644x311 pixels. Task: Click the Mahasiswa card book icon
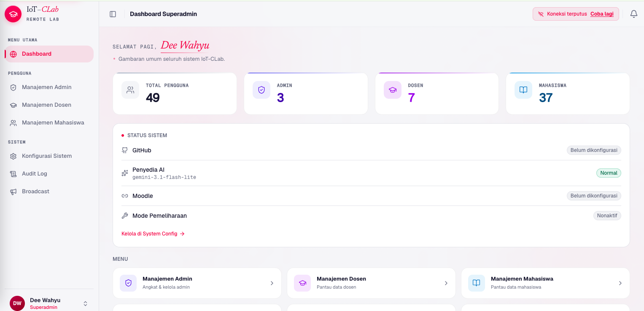[523, 90]
